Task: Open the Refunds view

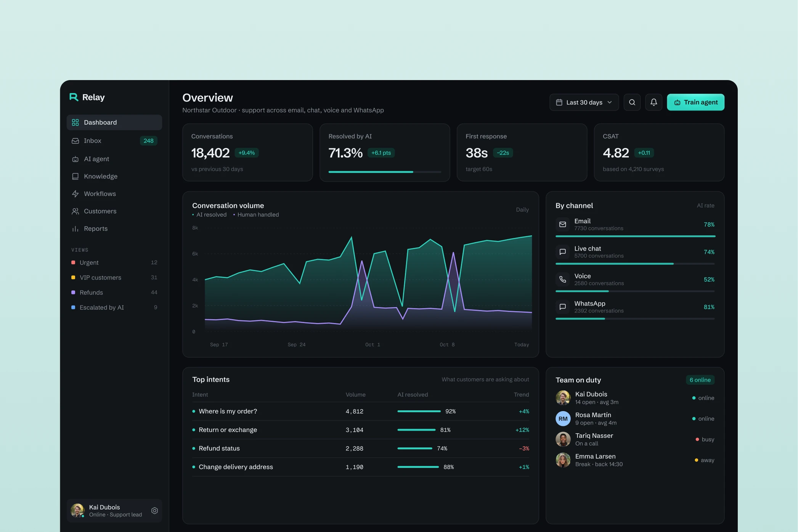Action: pyautogui.click(x=114, y=292)
